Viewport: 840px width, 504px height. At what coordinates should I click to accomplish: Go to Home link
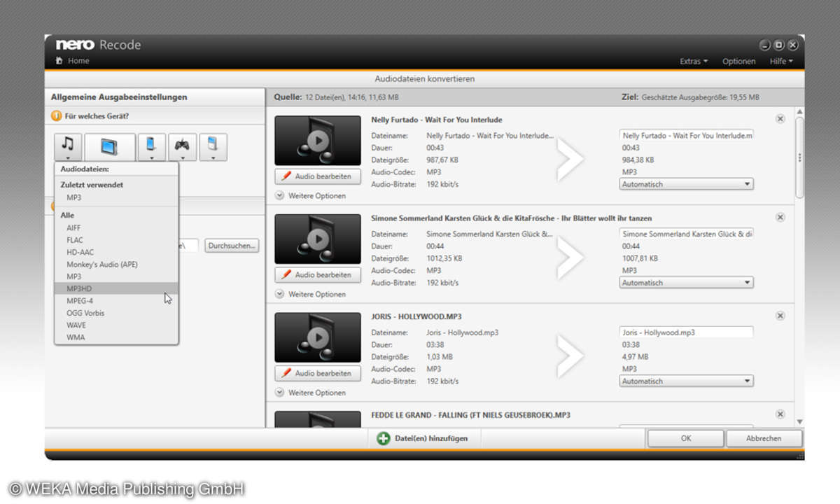coord(78,61)
